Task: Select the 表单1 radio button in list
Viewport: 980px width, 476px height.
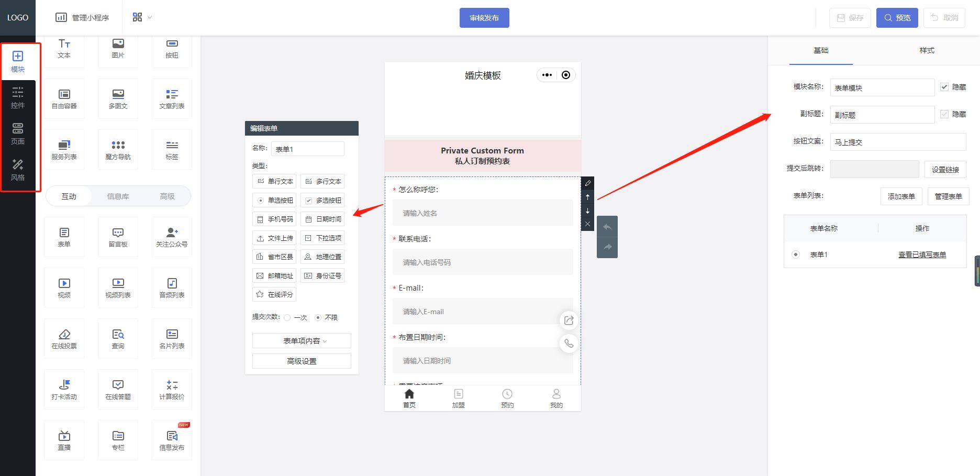Action: tap(796, 254)
